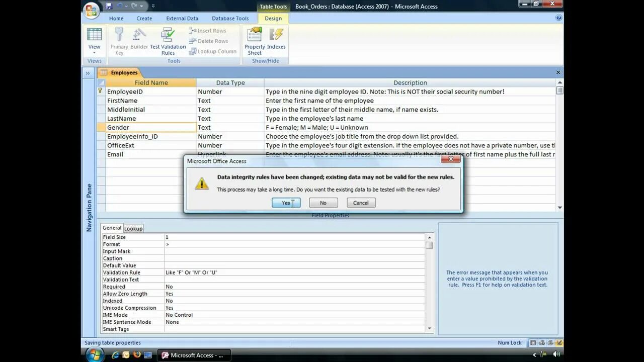
Task: Switch to the Lookup properties tab
Action: (x=133, y=228)
